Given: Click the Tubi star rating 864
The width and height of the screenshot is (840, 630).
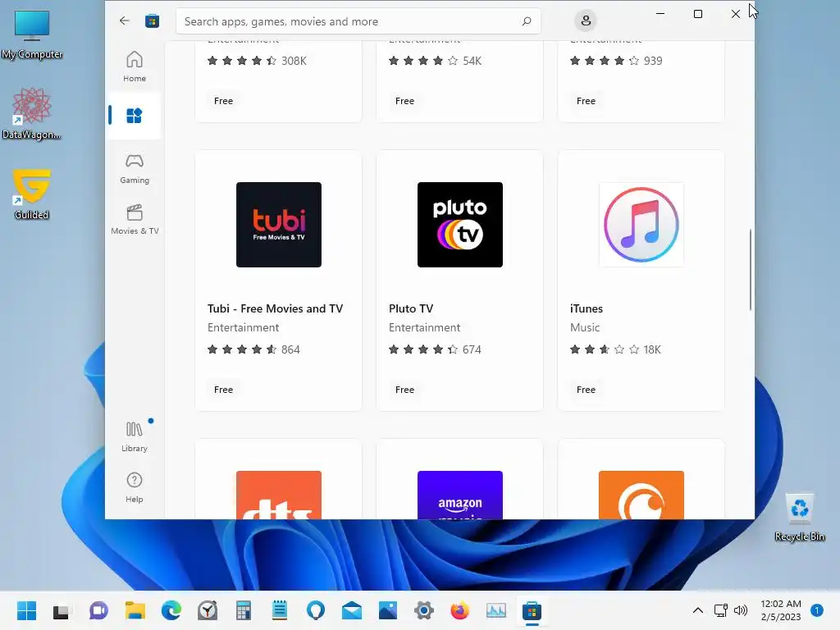Looking at the screenshot, I should click(253, 349).
